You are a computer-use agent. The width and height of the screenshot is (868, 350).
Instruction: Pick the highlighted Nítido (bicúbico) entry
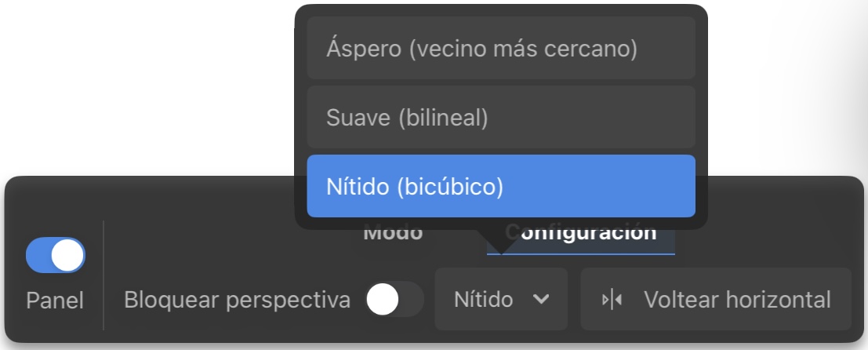pyautogui.click(x=501, y=186)
